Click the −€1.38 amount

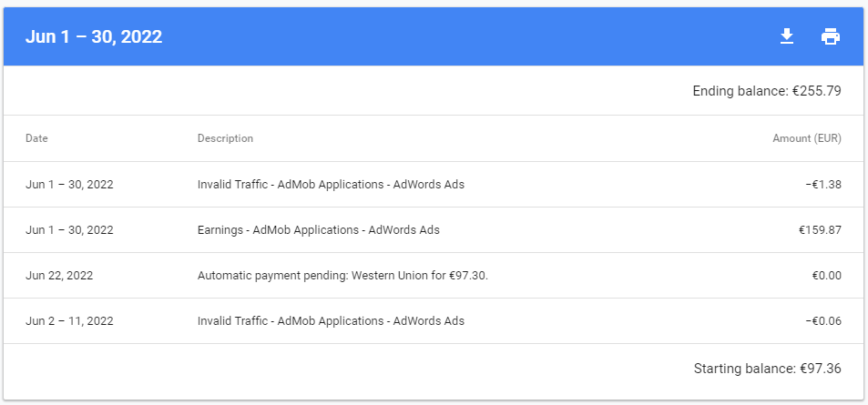point(822,185)
